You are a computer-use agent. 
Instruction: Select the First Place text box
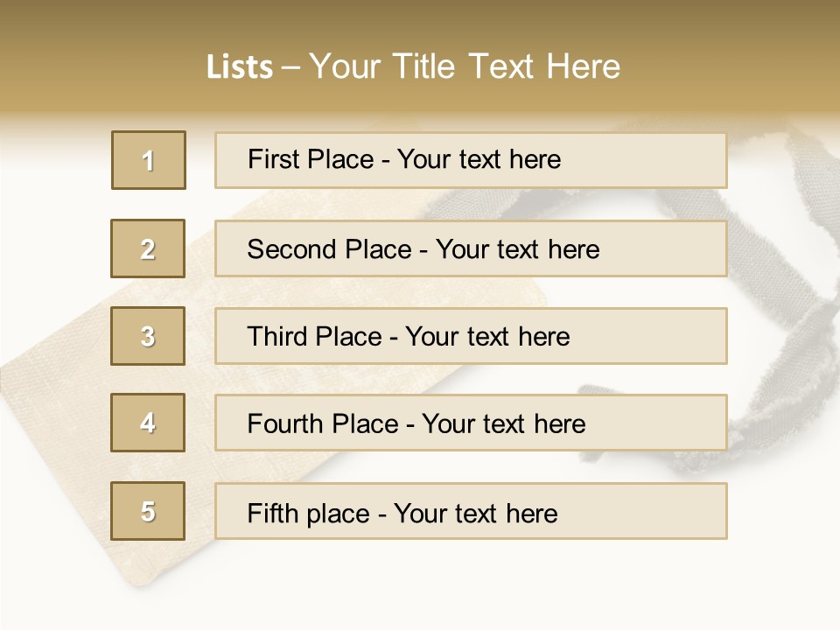471,161
